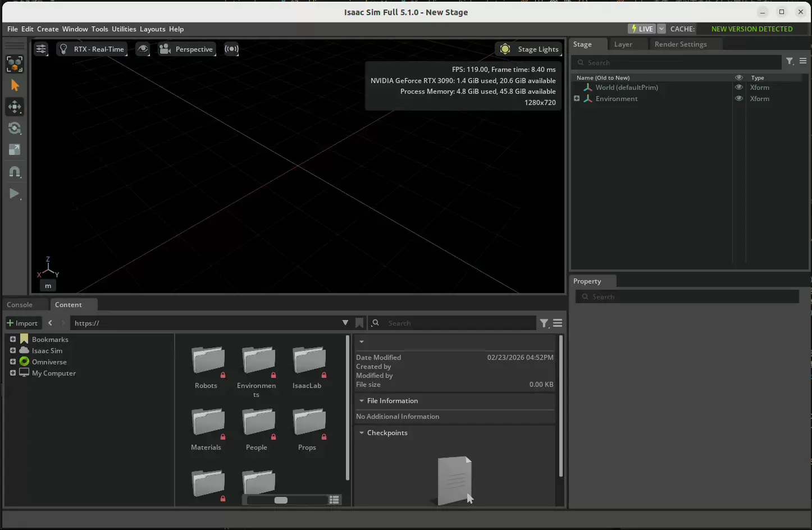812x530 pixels.
Task: Adjust the thumbnail size slider
Action: tap(281, 500)
